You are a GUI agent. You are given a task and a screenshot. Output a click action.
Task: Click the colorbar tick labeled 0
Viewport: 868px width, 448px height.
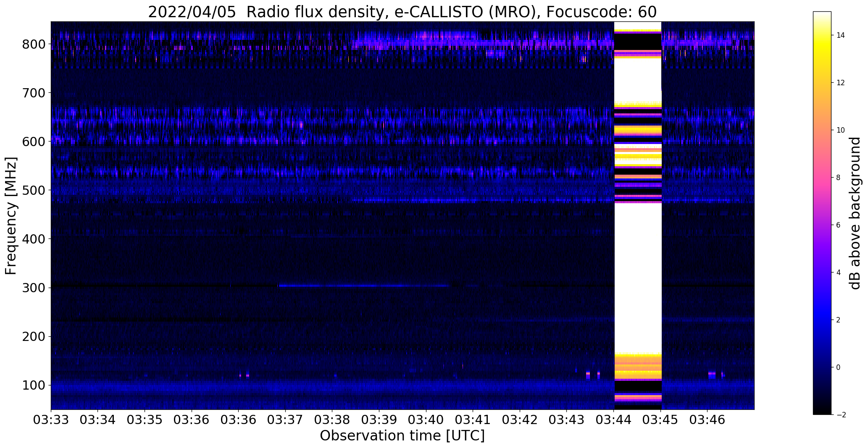tap(838, 367)
